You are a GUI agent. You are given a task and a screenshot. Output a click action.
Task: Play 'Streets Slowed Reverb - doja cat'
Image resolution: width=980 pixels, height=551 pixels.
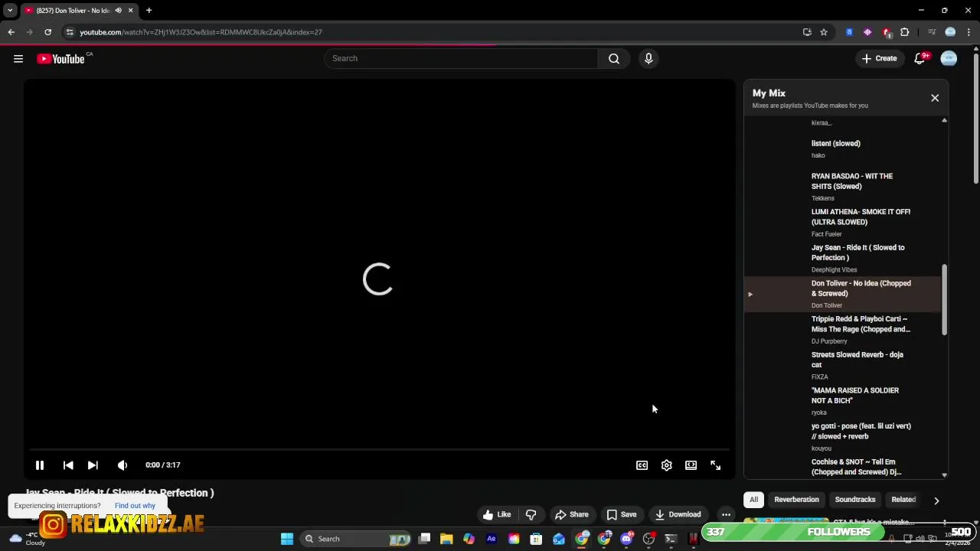tap(842, 366)
